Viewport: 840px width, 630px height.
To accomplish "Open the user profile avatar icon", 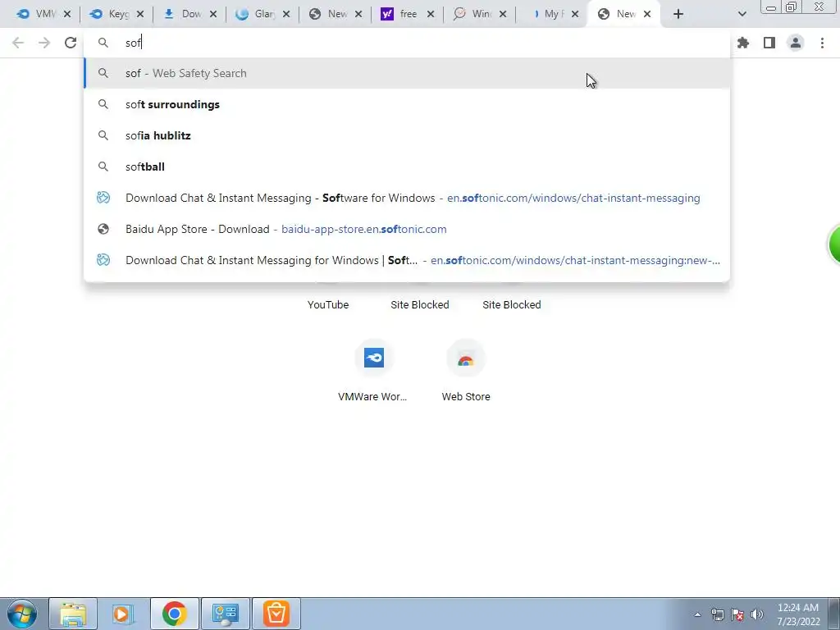I will (x=796, y=43).
